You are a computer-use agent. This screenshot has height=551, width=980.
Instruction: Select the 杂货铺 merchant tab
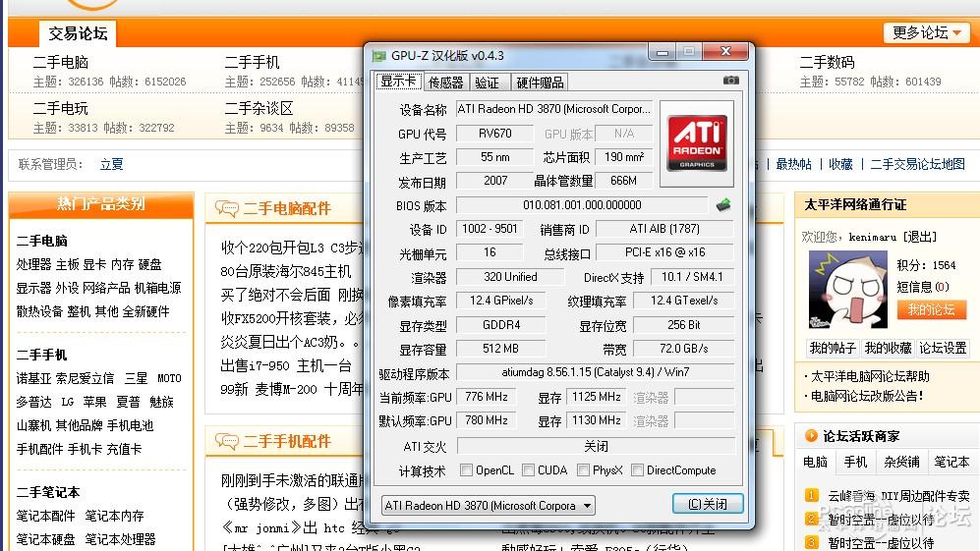[901, 462]
